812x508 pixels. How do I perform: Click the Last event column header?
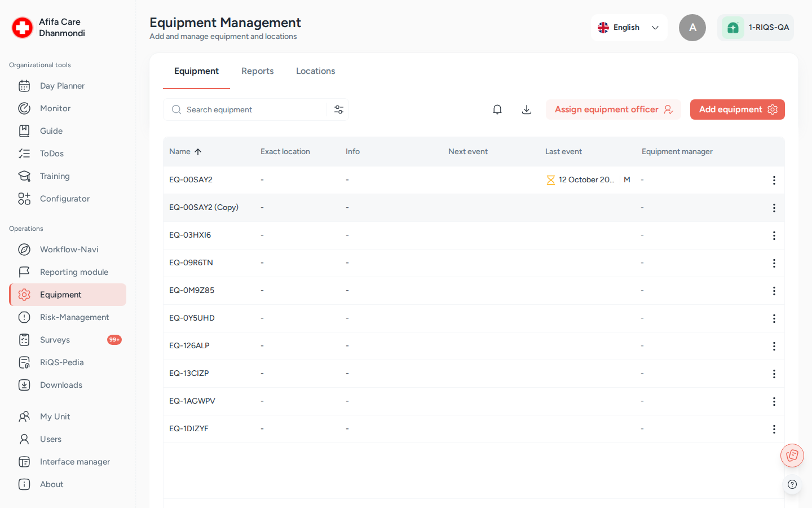tap(563, 151)
